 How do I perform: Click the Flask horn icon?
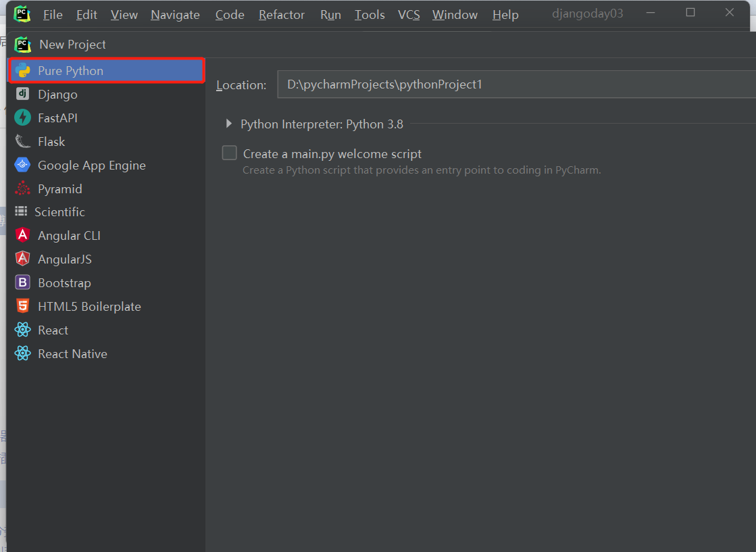click(x=23, y=141)
